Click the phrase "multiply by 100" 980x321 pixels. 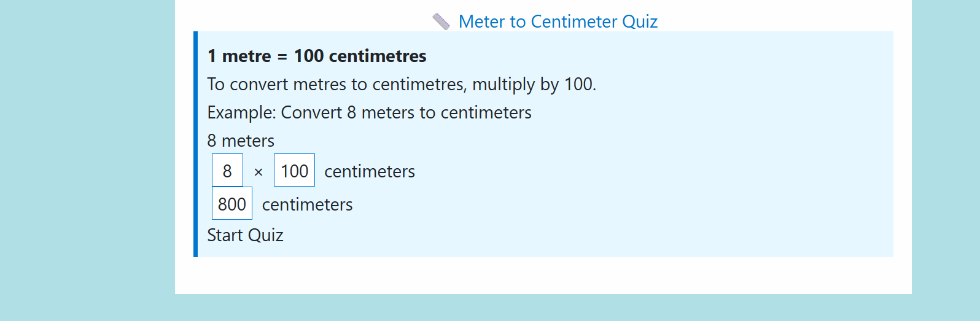click(x=533, y=84)
